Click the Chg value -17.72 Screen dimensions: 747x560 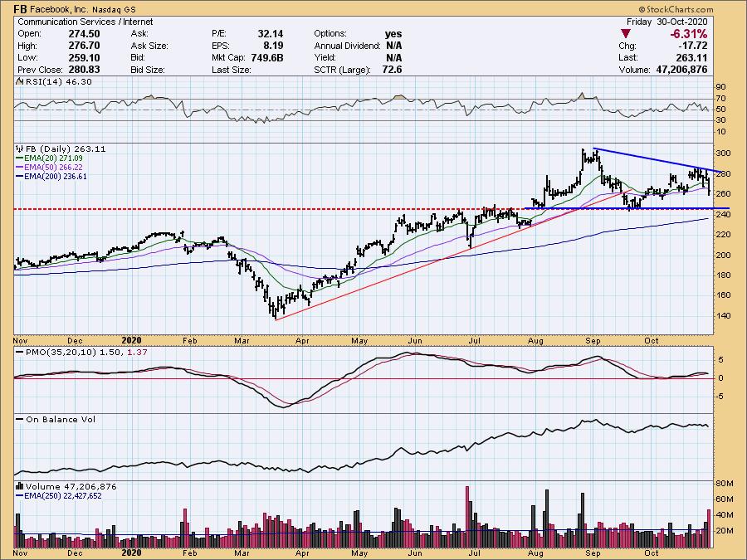[x=692, y=46]
